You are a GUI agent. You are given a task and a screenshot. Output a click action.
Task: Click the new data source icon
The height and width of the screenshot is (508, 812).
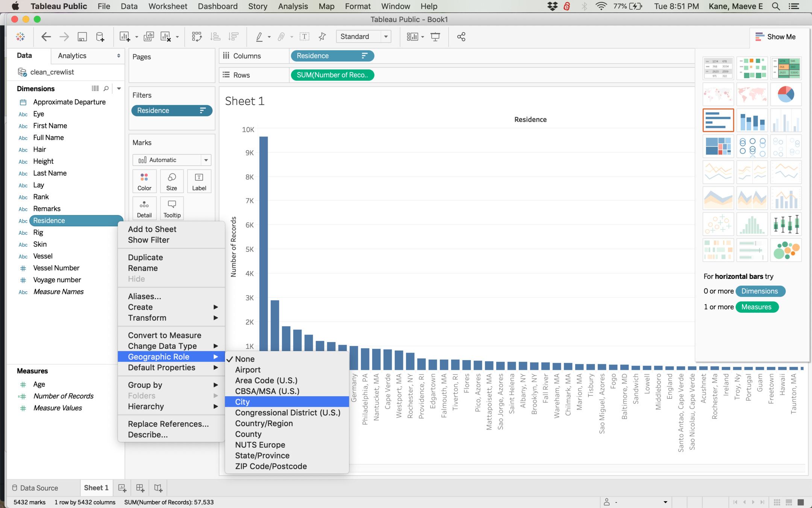[100, 37]
